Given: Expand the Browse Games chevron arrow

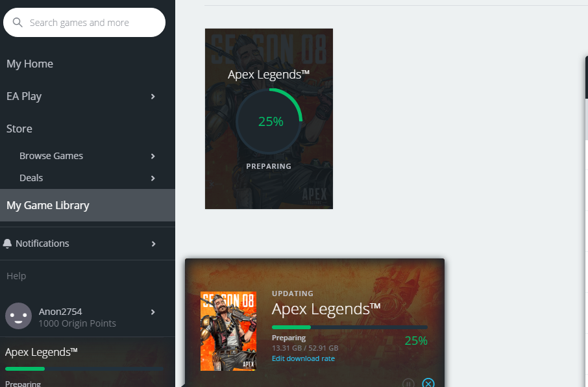Looking at the screenshot, I should 153,156.
